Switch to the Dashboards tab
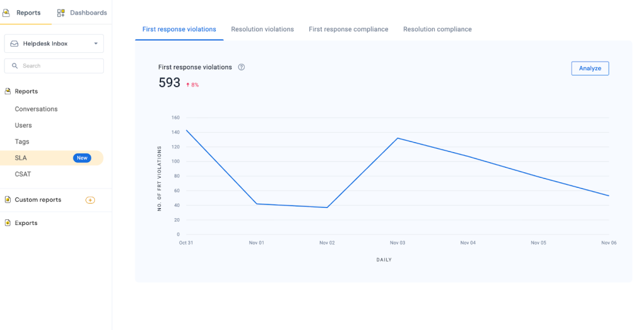 [82, 13]
